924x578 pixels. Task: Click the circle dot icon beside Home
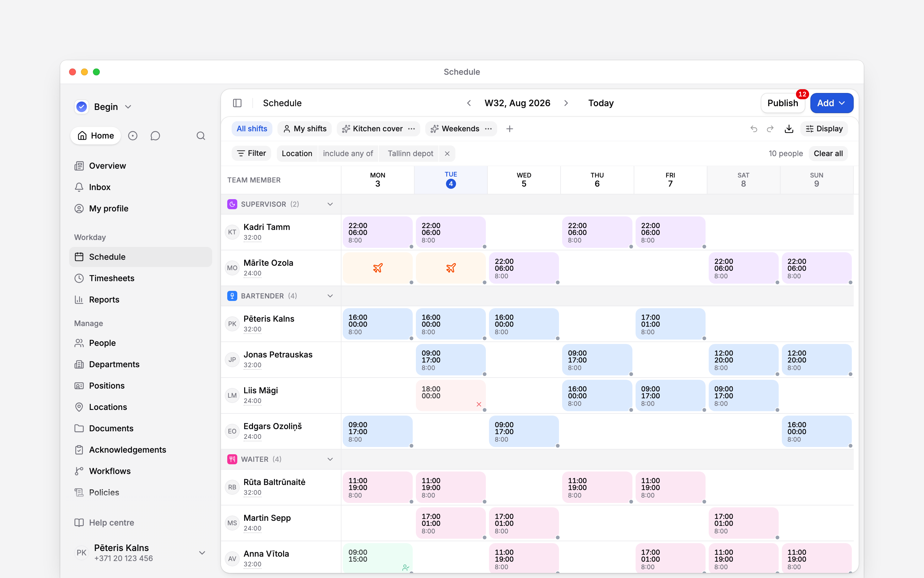132,136
